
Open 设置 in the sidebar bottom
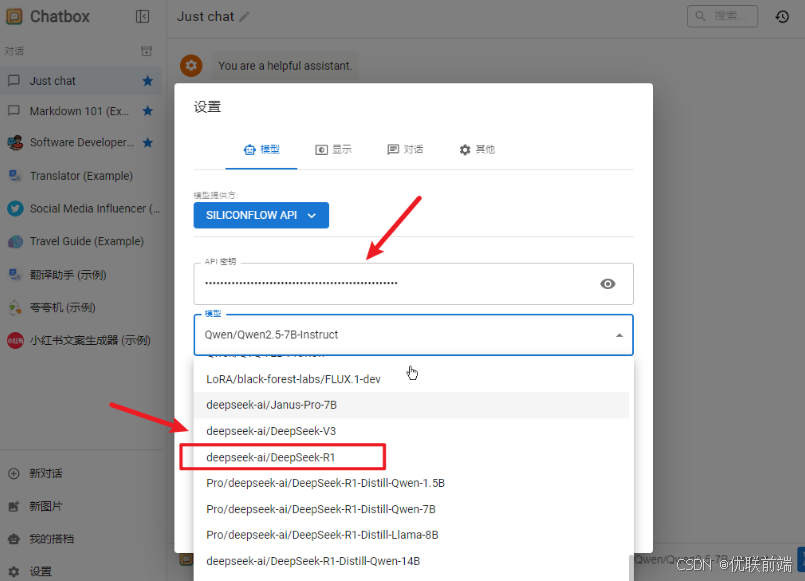(x=81, y=571)
